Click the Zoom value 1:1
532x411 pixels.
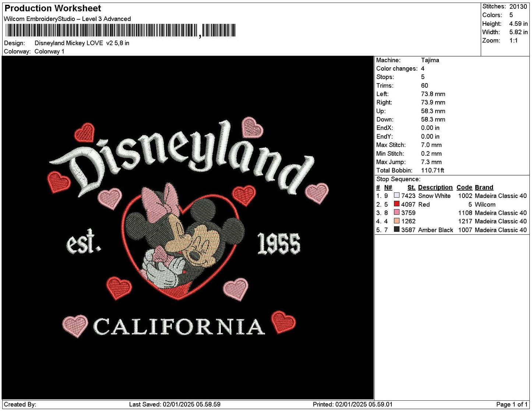514,40
